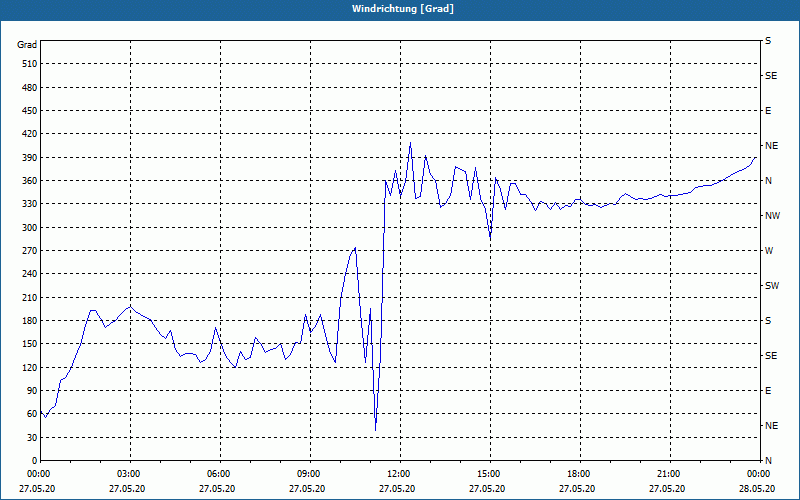Select the W compass label
Image resolution: width=800 pixels, height=500 pixels.
[769, 251]
